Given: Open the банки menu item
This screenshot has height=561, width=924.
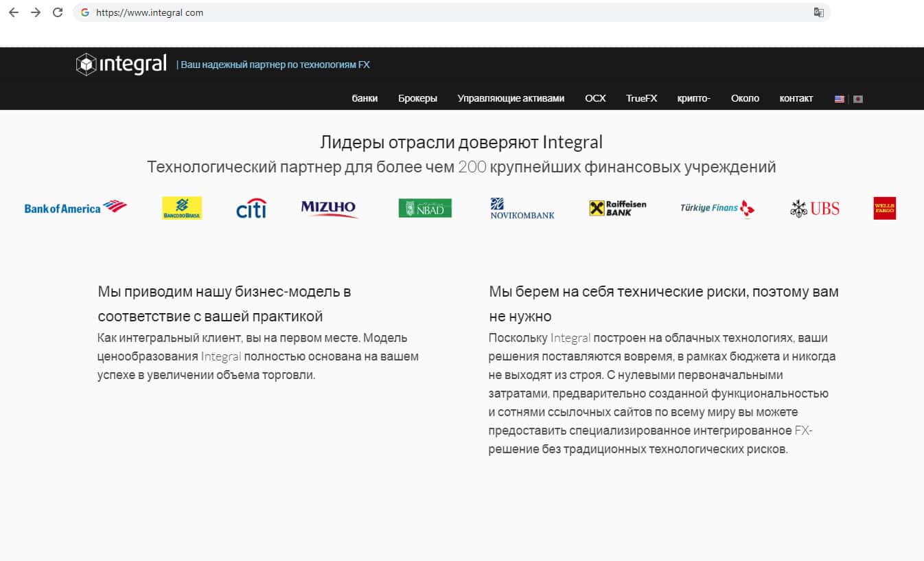Looking at the screenshot, I should click(365, 98).
